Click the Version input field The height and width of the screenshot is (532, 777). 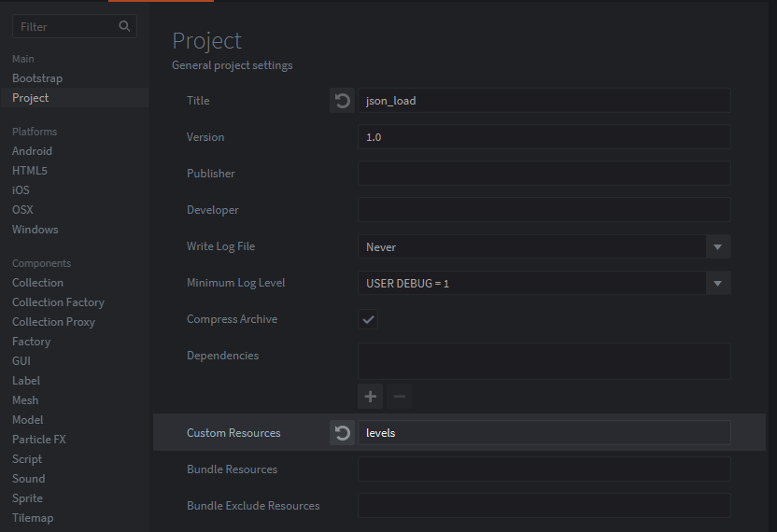[544, 137]
